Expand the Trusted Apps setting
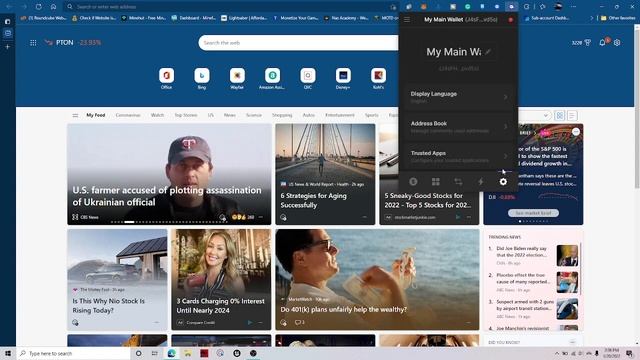This screenshot has width=640, height=360. 459,156
